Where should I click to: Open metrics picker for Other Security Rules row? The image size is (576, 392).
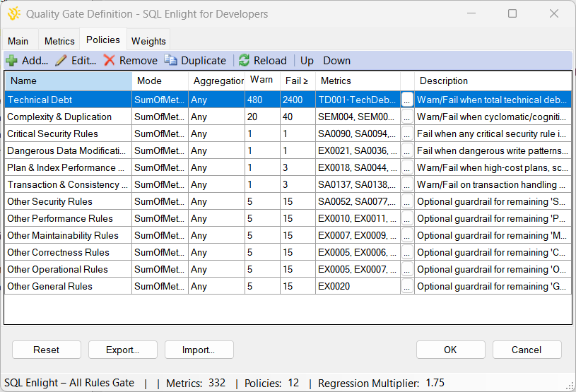407,201
